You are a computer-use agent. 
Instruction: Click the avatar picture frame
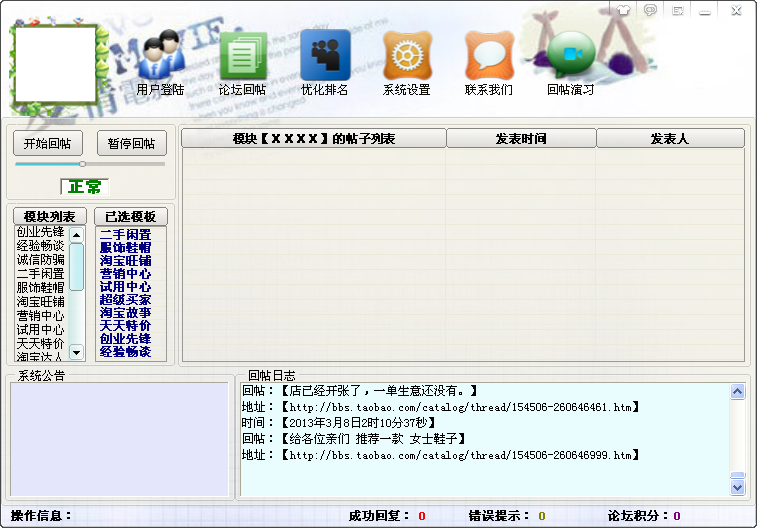coord(55,64)
